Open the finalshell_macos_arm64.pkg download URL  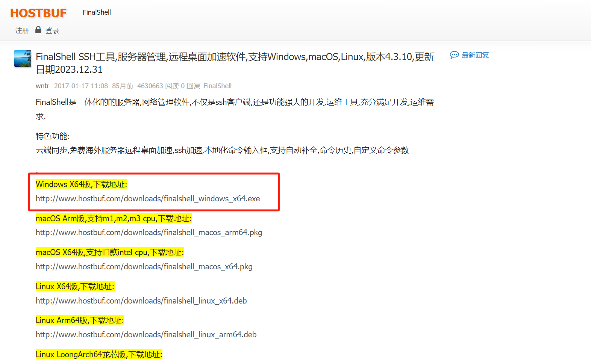pos(149,233)
